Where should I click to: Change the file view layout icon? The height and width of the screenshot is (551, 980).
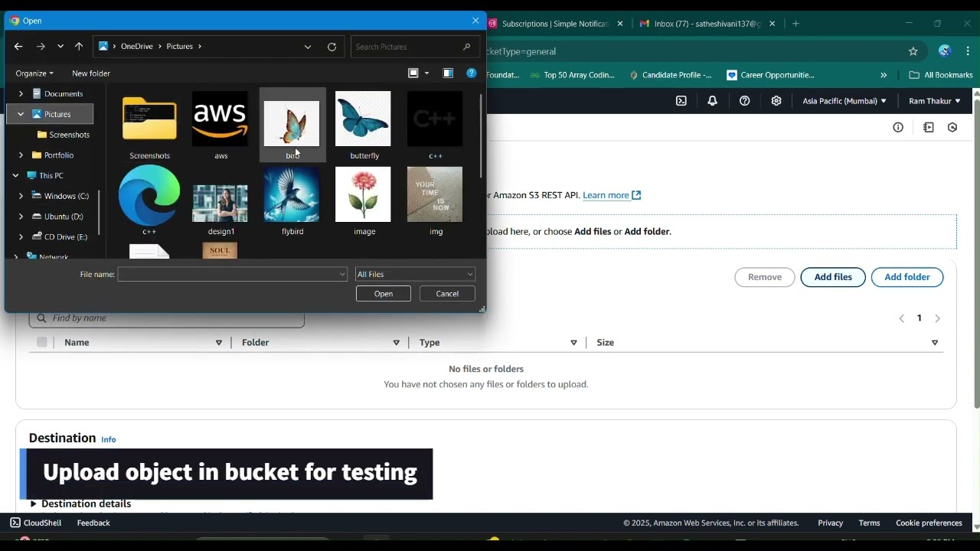click(413, 73)
